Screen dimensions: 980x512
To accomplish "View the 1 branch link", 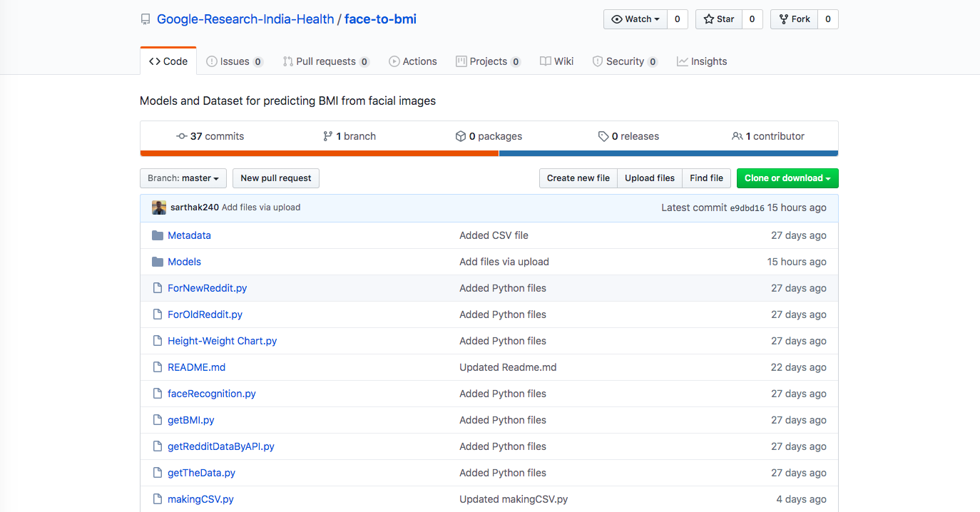I will click(x=349, y=136).
